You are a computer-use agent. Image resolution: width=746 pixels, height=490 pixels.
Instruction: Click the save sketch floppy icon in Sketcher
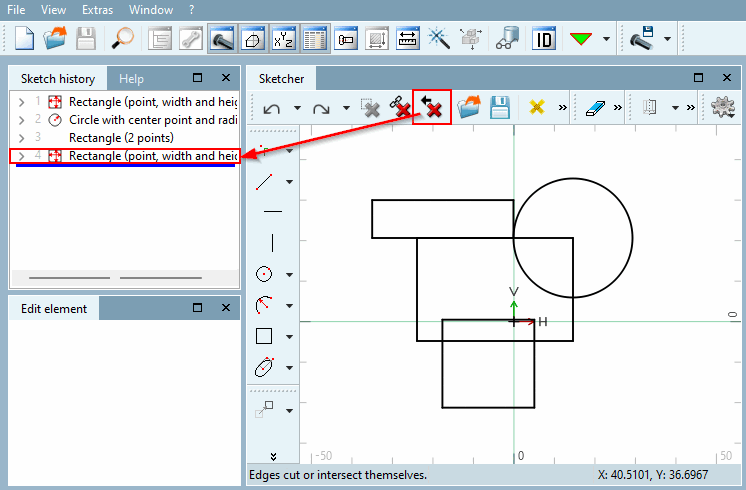pyautogui.click(x=500, y=107)
